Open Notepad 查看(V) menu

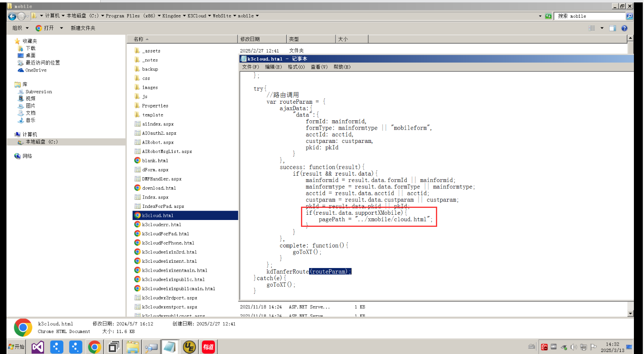click(319, 67)
